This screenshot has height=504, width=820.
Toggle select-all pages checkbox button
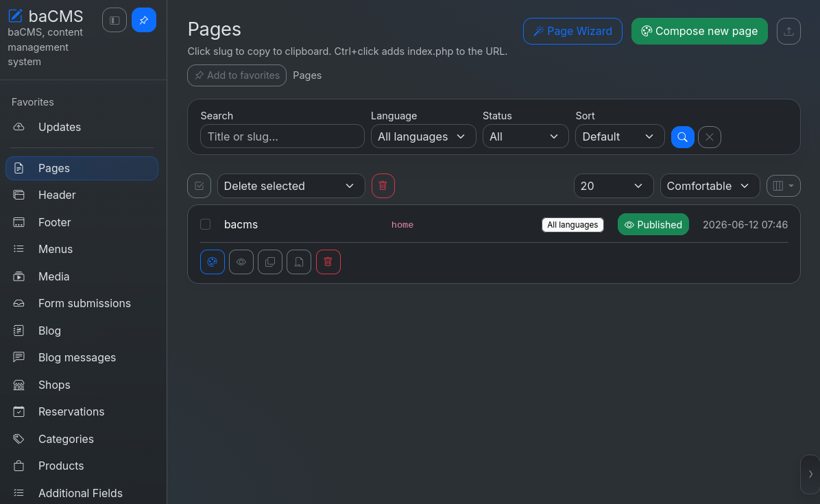[200, 186]
